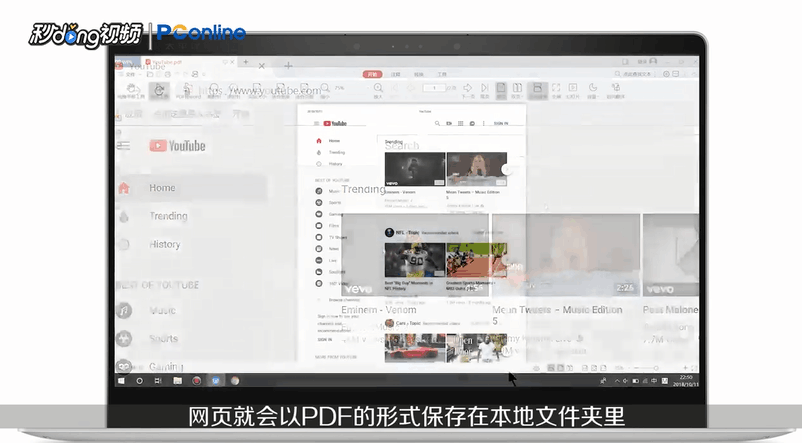Toggle double page 双页 view mode
The height and width of the screenshot is (443, 802).
pos(517,91)
